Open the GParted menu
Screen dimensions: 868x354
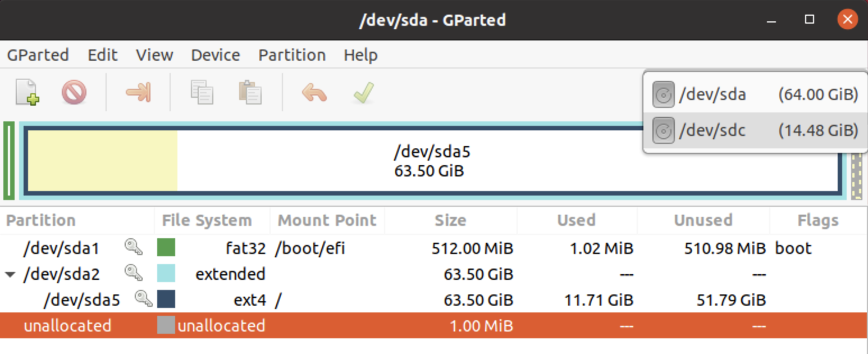(x=37, y=55)
